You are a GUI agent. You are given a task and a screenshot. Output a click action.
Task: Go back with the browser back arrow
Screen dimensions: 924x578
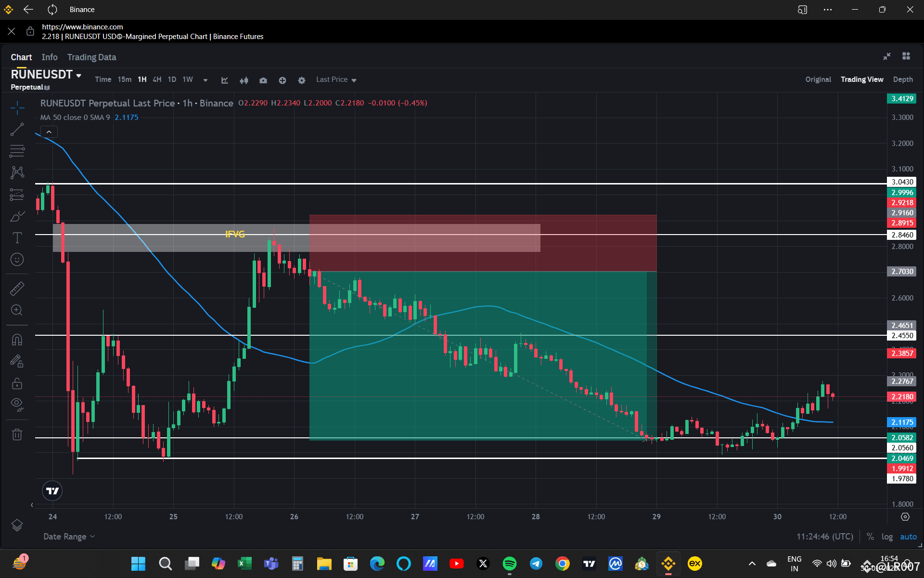pyautogui.click(x=28, y=10)
